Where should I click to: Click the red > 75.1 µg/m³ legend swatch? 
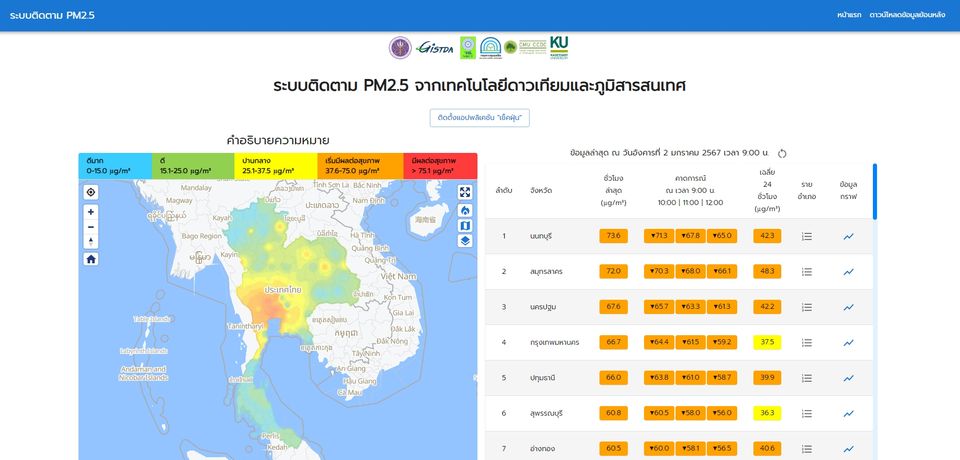click(x=441, y=165)
